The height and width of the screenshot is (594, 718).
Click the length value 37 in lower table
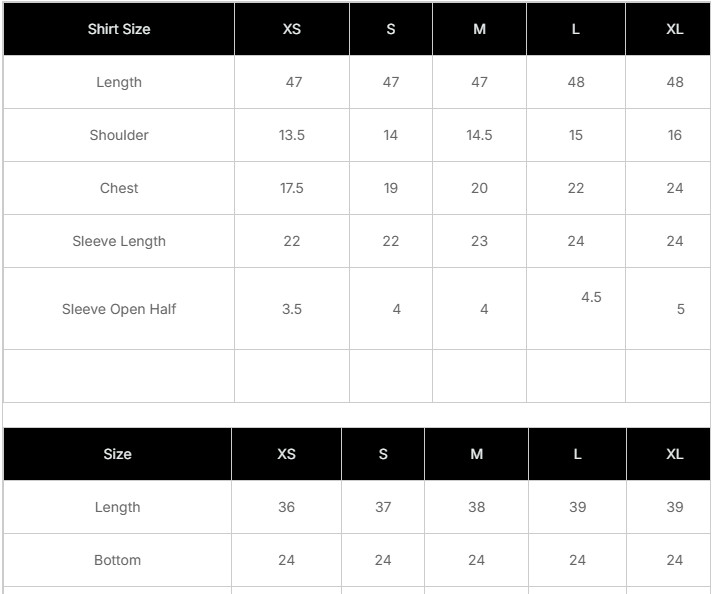(x=383, y=507)
